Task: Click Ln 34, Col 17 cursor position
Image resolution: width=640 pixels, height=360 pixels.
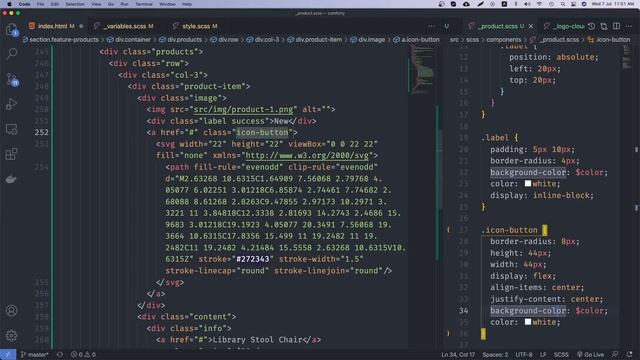Action: tap(458, 354)
